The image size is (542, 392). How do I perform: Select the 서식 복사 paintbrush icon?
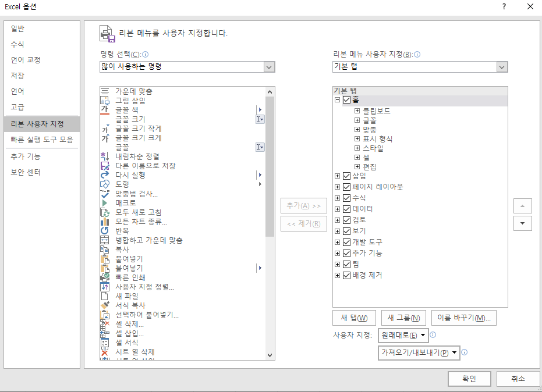coord(105,305)
